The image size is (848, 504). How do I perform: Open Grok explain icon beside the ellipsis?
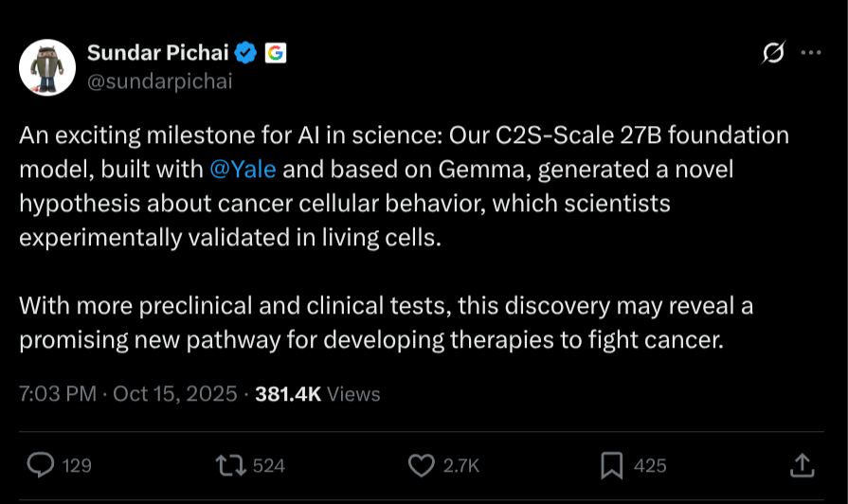773,54
